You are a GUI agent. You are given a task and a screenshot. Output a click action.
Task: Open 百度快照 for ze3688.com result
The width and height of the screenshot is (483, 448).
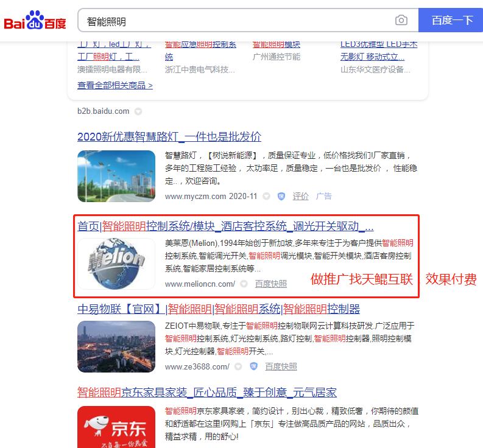click(281, 366)
